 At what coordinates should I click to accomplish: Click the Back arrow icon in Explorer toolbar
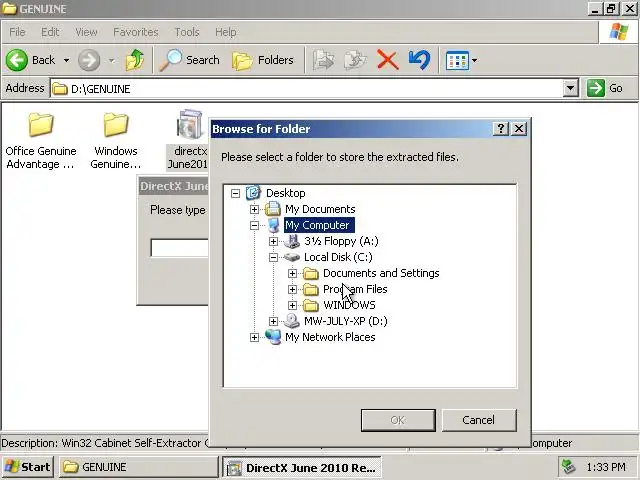[17, 60]
